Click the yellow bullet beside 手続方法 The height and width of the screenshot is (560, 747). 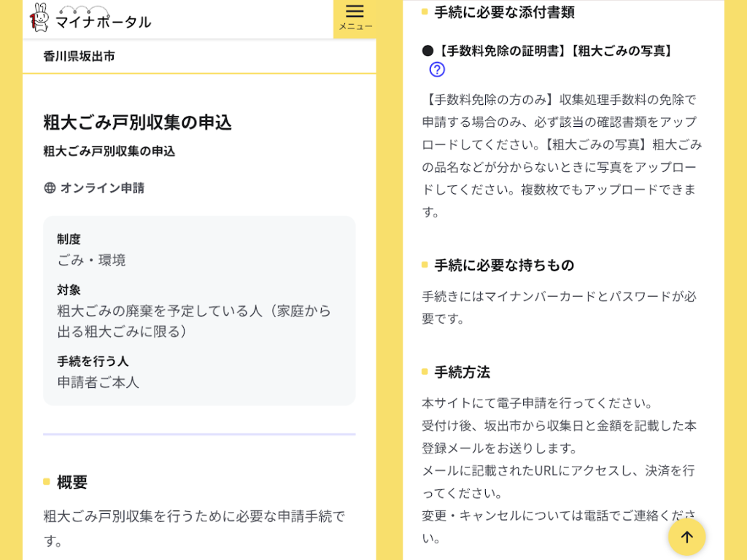pos(425,372)
